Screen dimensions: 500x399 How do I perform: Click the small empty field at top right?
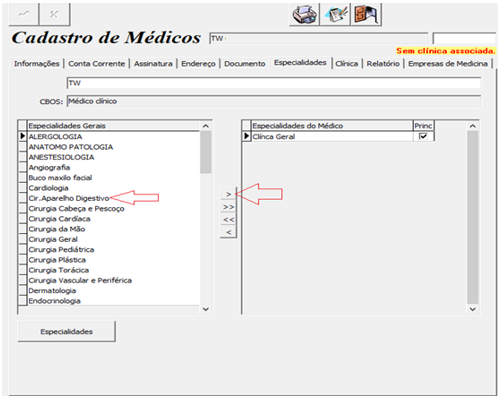point(464,38)
